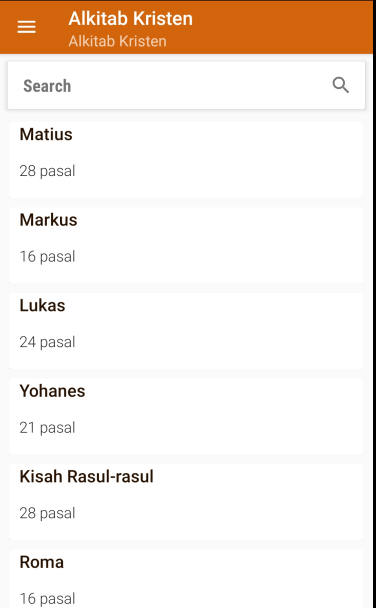Screen dimensions: 376x608
Task: Focus the Search text field
Action: pos(186,85)
